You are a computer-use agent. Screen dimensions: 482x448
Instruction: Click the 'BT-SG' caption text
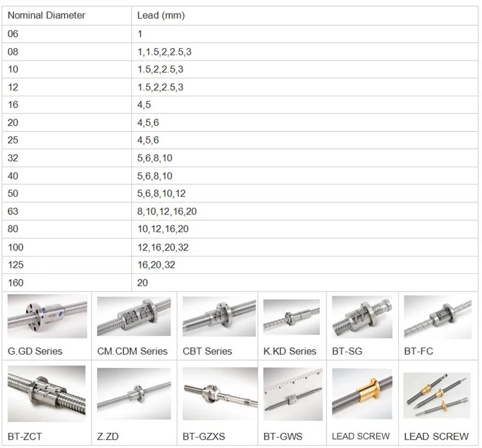click(x=347, y=351)
